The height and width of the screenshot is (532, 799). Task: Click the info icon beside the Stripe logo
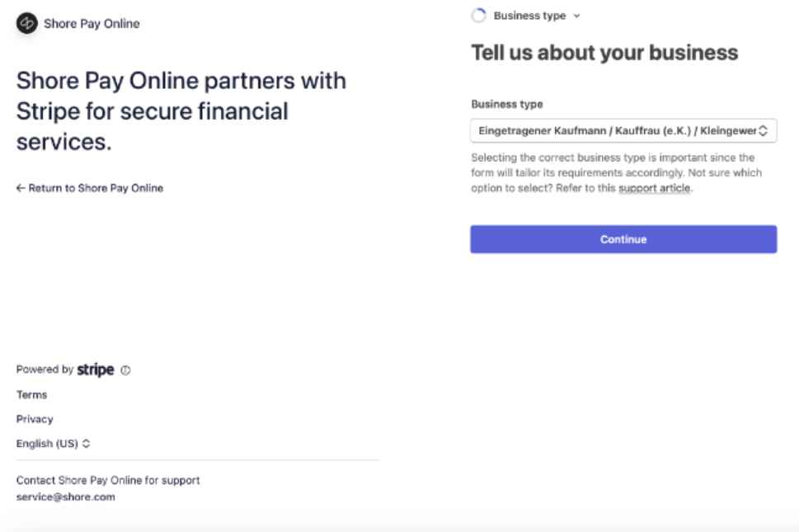(x=125, y=370)
